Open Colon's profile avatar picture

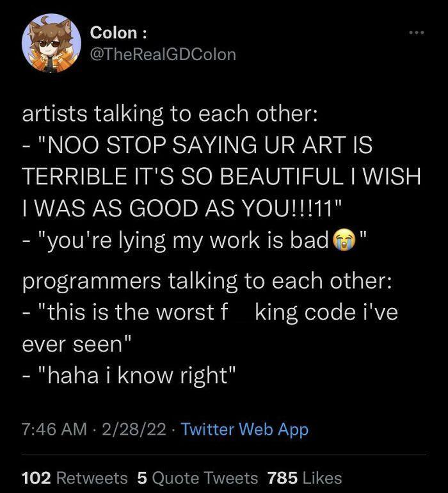[x=51, y=43]
